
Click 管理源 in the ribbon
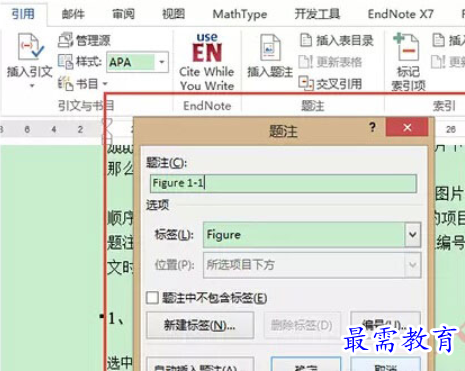pyautogui.click(x=85, y=40)
